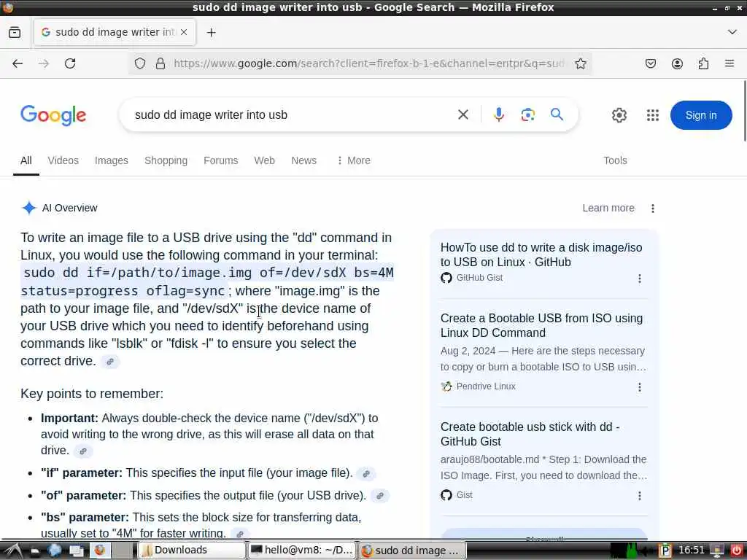Screen dimensions: 747x560
Task: Click the highlighted dd command code
Action: click(x=208, y=281)
